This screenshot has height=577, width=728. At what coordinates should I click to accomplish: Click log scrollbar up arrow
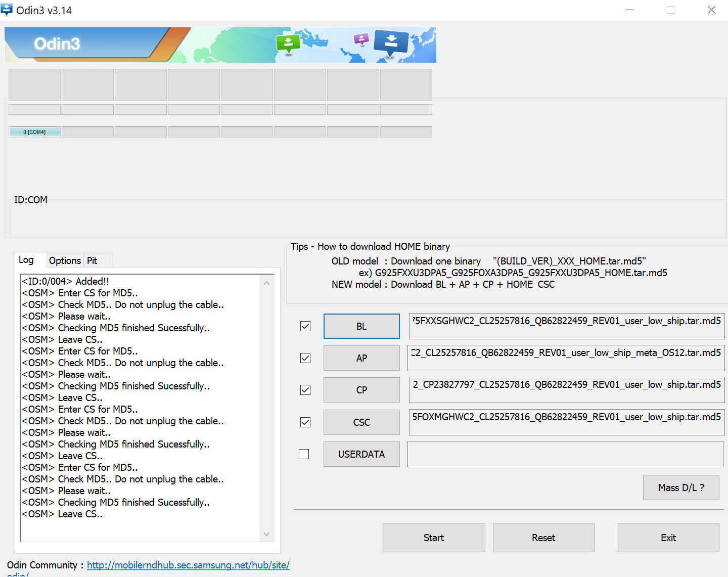tap(266, 283)
